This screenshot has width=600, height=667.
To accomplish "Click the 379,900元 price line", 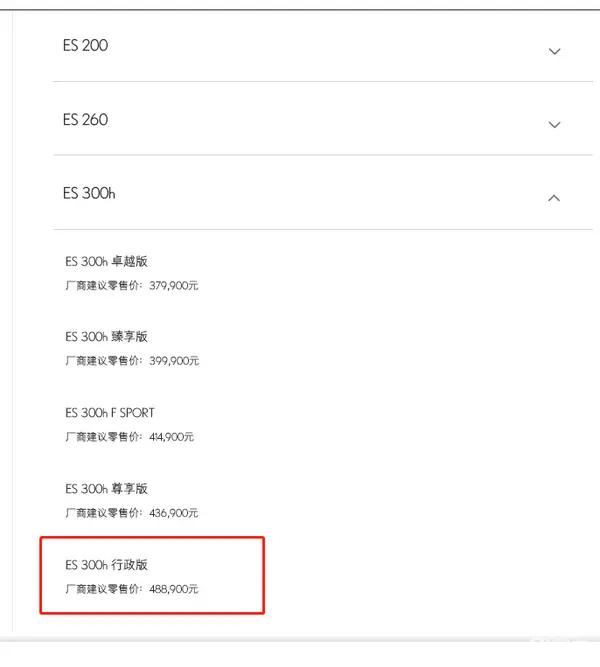I will 132,285.
